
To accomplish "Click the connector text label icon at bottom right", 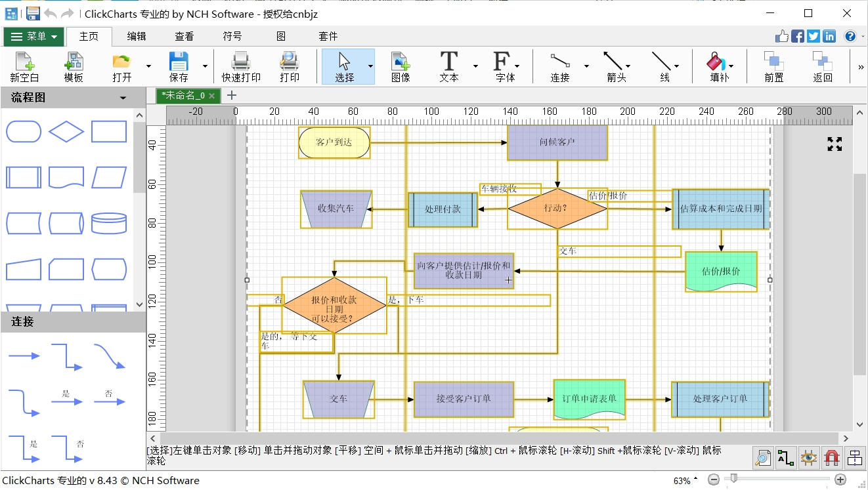I will click(x=785, y=457).
